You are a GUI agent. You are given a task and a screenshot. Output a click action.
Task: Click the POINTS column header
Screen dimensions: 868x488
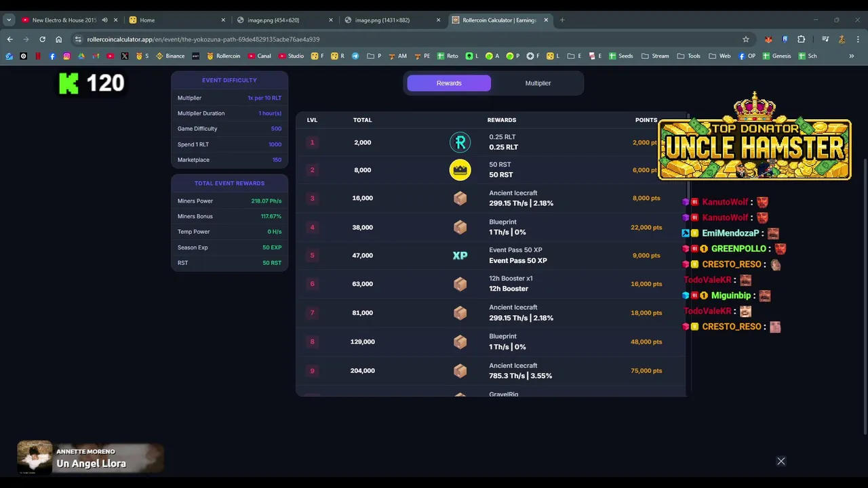pos(646,120)
